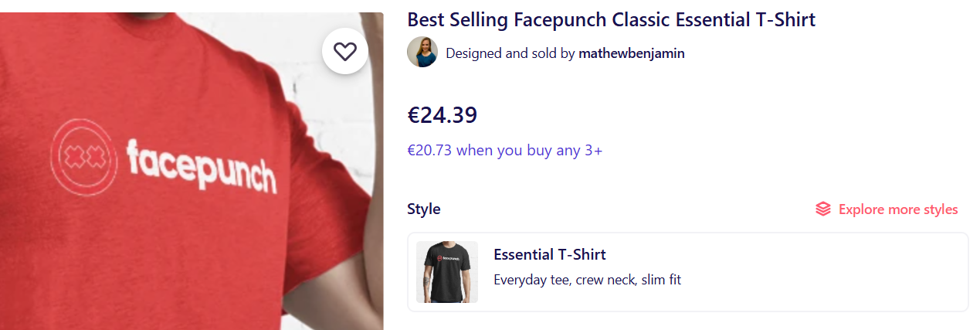Screen dimensions: 980x330
Task: Click the Explore more styles link
Action: click(x=898, y=209)
